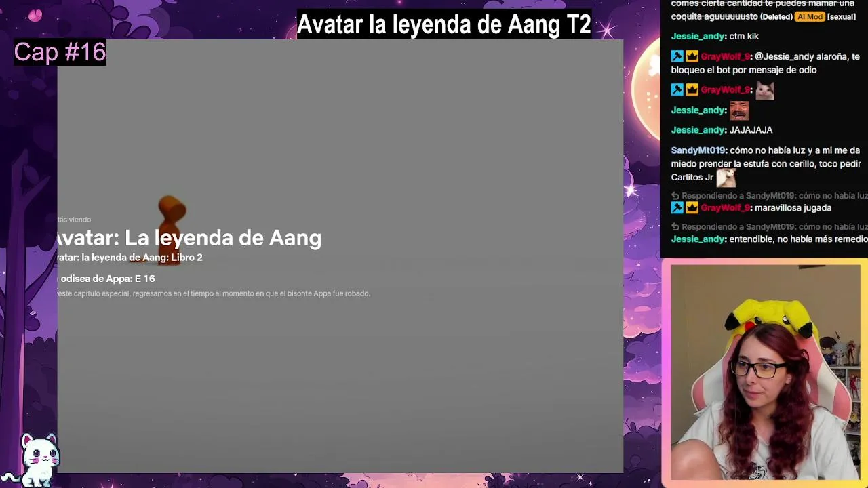The width and height of the screenshot is (868, 488).
Task: Click the 'tás viendo' label in video
Action: click(74, 220)
